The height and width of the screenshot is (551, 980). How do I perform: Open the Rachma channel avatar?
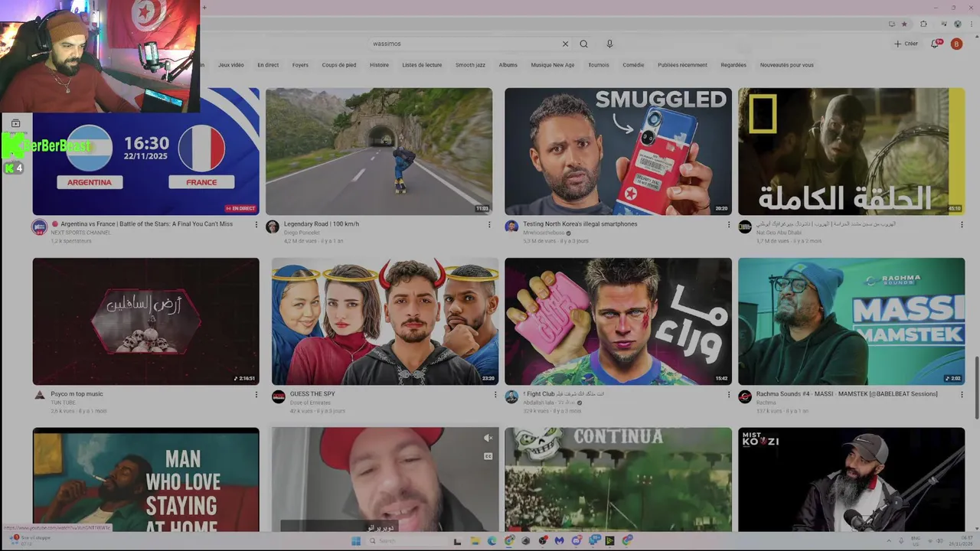(x=745, y=396)
